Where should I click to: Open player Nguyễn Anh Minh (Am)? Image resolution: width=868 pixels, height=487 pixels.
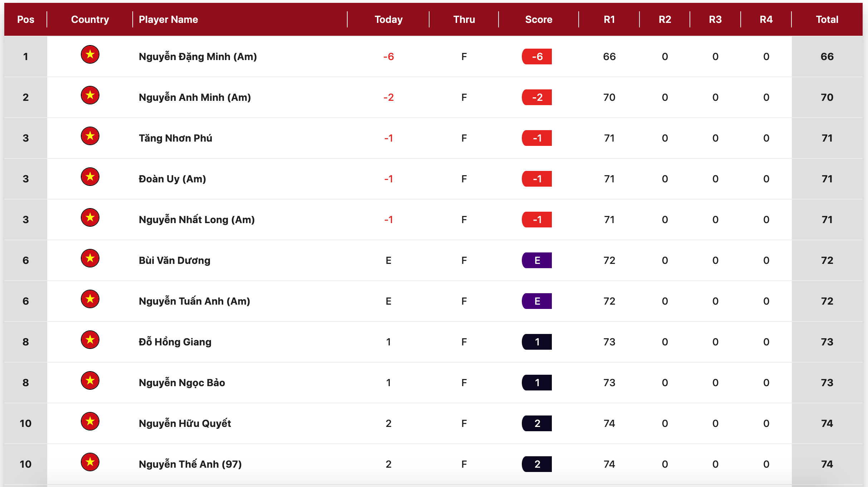pos(195,97)
